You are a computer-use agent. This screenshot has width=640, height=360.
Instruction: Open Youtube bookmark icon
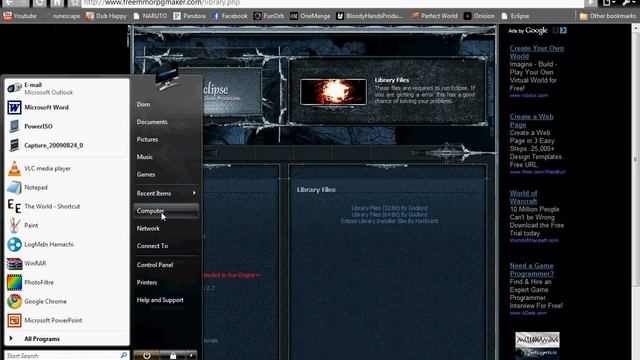pos(7,16)
